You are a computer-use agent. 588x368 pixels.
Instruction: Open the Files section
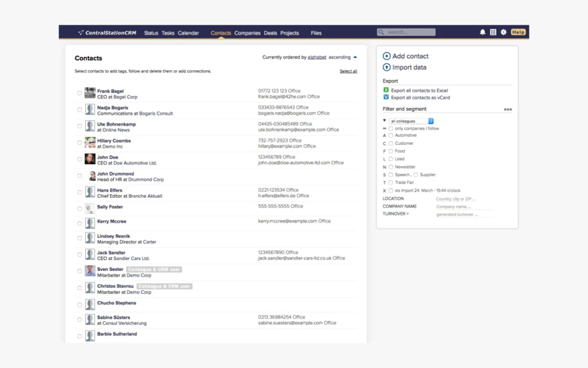click(316, 33)
